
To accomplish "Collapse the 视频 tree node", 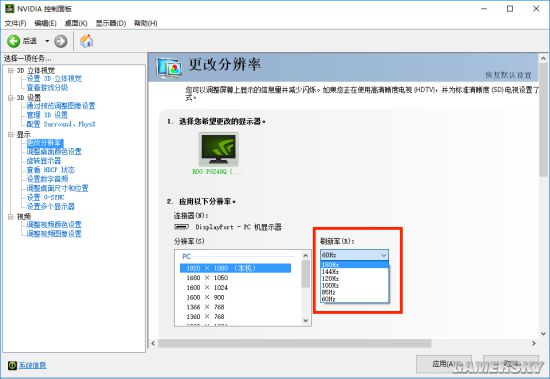I will pyautogui.click(x=11, y=217).
